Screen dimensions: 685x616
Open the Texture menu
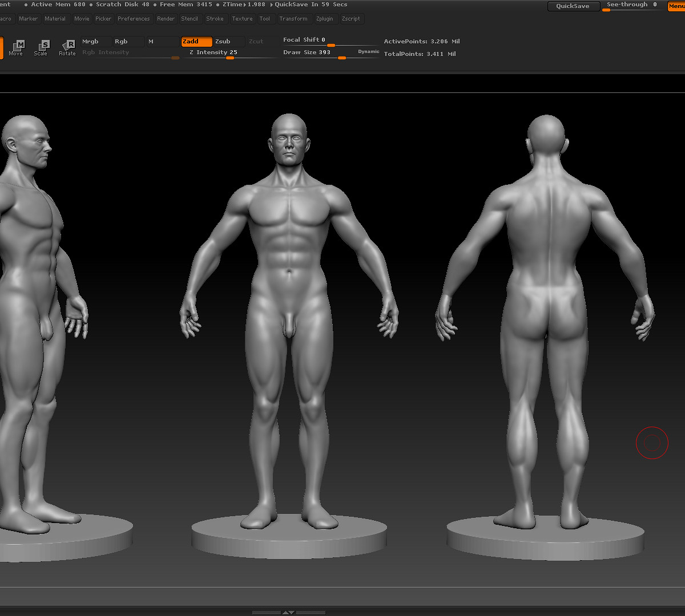pyautogui.click(x=242, y=19)
